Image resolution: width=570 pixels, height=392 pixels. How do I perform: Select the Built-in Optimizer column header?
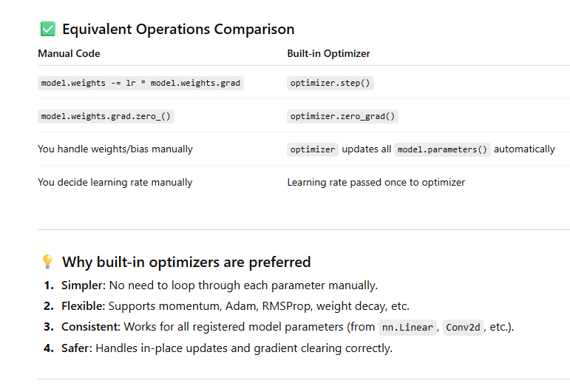point(328,54)
